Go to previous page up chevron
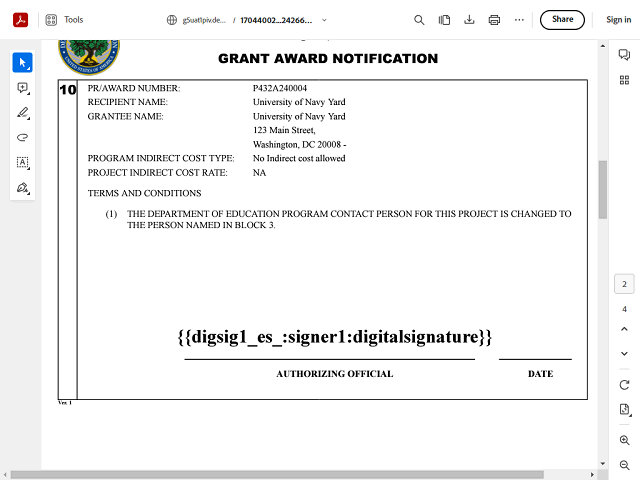640x480 pixels. tap(624, 329)
